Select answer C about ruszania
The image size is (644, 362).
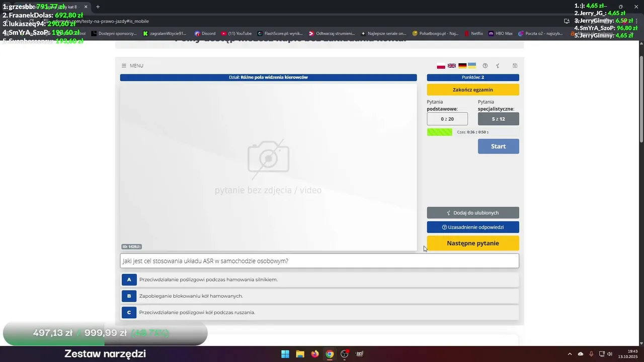click(x=320, y=312)
